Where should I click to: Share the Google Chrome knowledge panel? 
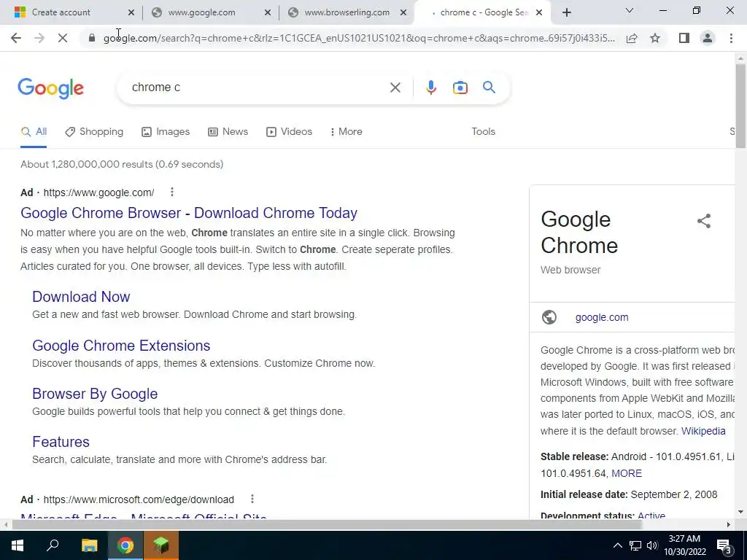pyautogui.click(x=704, y=221)
